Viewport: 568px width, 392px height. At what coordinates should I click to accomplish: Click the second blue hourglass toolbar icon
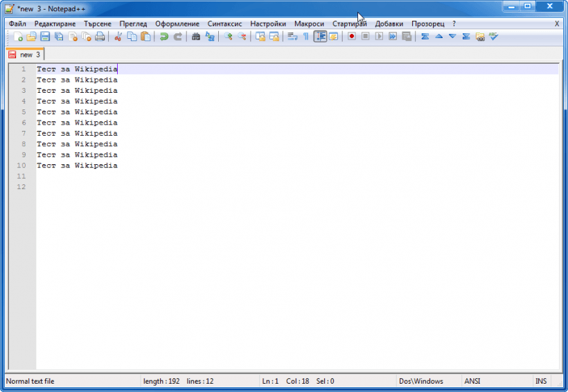[x=466, y=36]
